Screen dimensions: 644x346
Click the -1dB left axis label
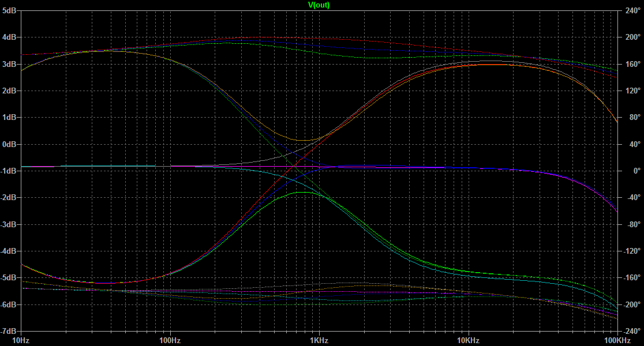point(8,171)
